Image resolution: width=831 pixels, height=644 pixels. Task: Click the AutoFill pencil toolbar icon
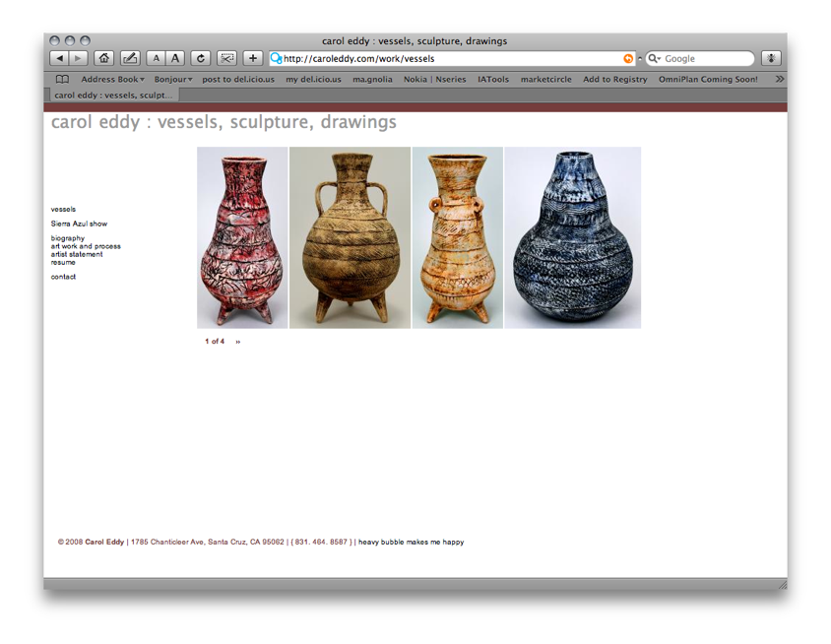pos(130,58)
